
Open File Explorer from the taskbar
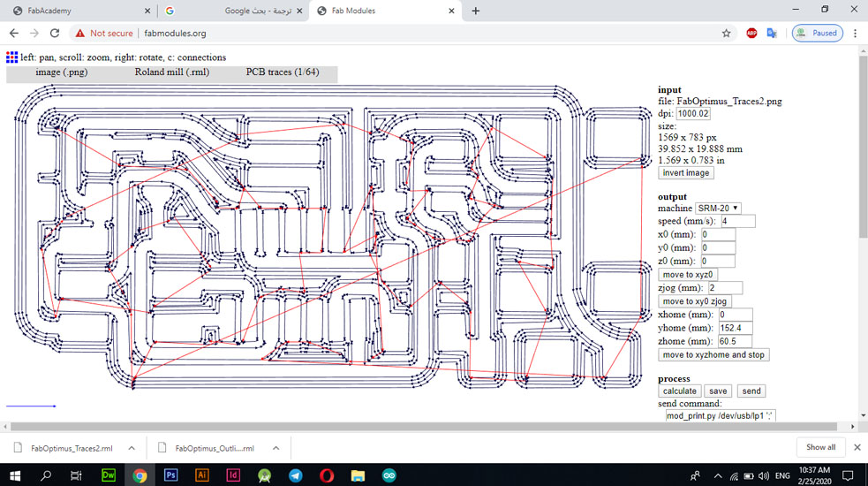click(358, 475)
